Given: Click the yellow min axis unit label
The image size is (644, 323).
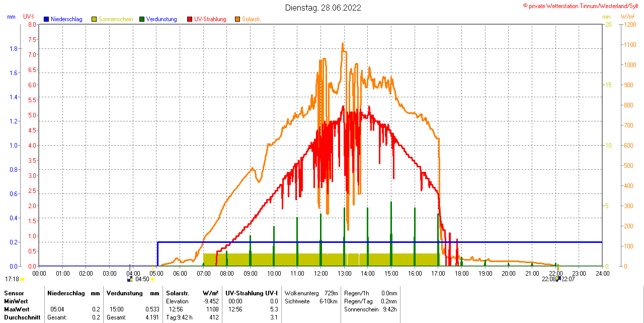Looking at the screenshot, I should 606,17.
